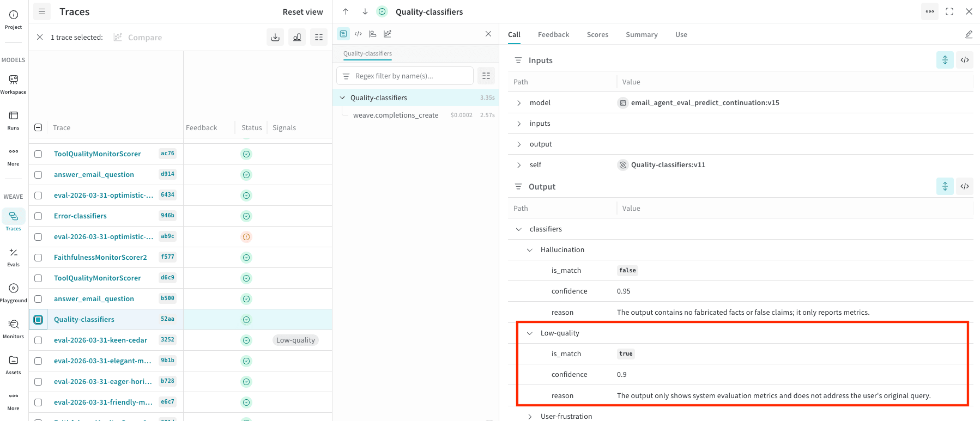Expand all Inputs rows with arrows icon
The height and width of the screenshot is (421, 980).
coord(945,60)
